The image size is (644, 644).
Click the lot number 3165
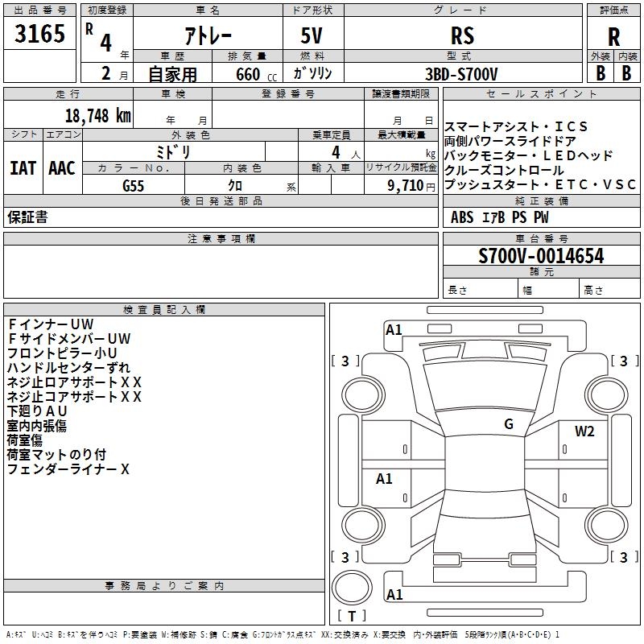[x=39, y=34]
